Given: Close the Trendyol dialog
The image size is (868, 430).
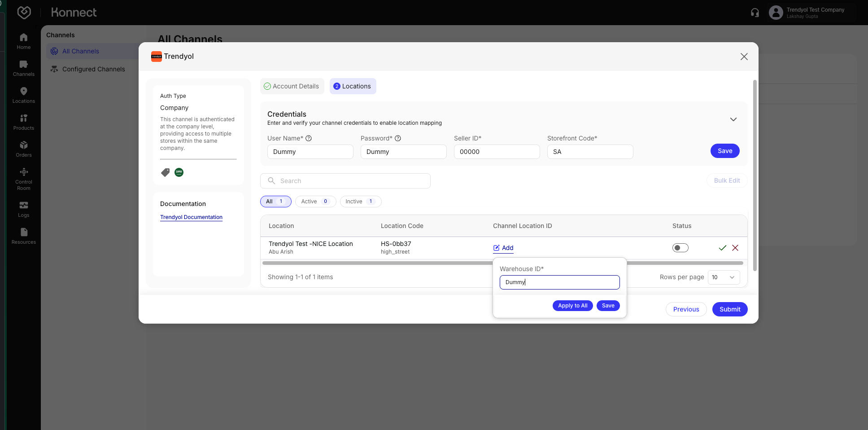Looking at the screenshot, I should (744, 57).
